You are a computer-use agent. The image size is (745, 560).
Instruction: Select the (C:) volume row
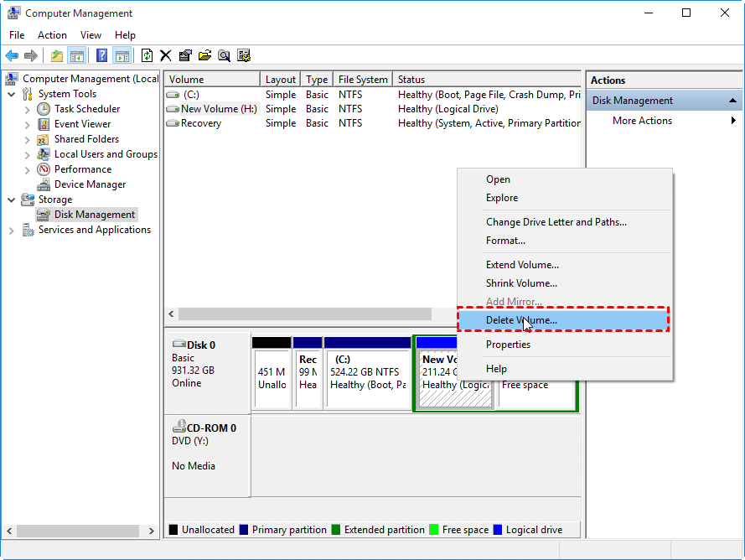coord(372,95)
